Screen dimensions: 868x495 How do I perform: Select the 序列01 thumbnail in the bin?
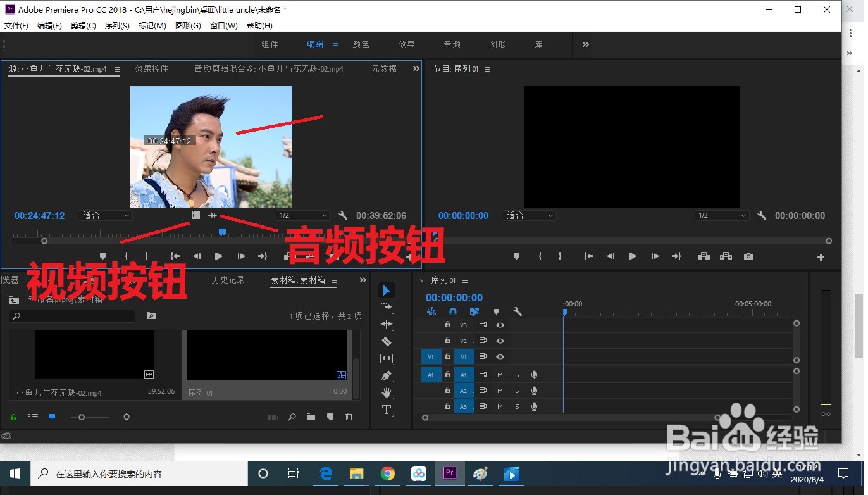[266, 354]
